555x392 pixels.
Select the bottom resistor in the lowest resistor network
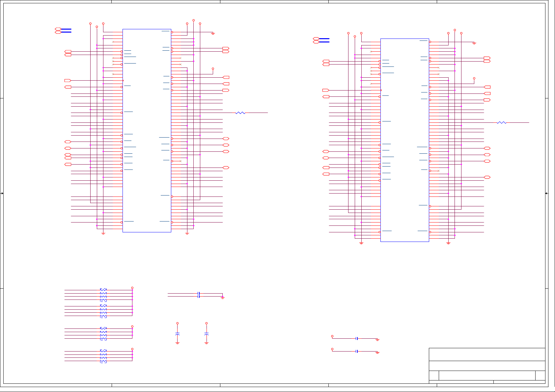[103, 361]
